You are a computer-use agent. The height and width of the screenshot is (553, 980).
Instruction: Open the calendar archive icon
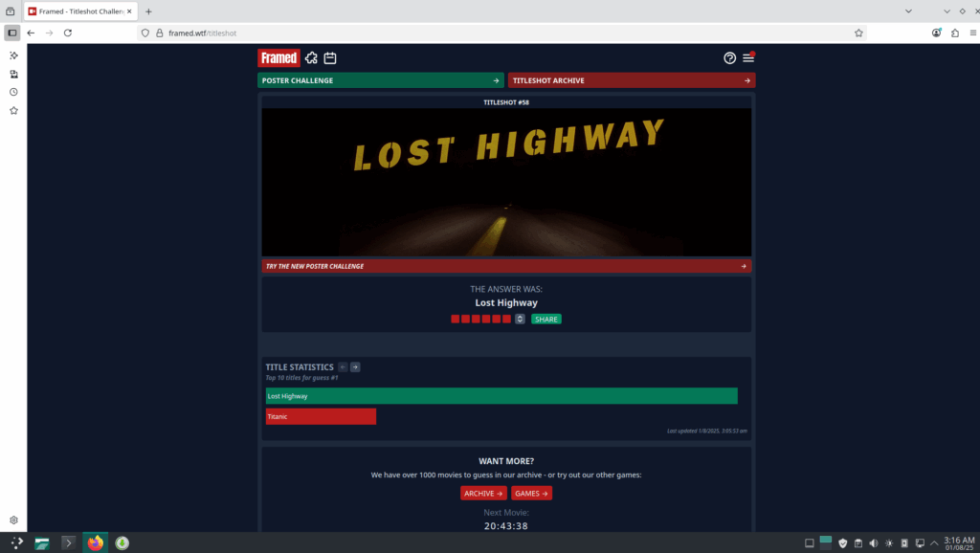329,58
